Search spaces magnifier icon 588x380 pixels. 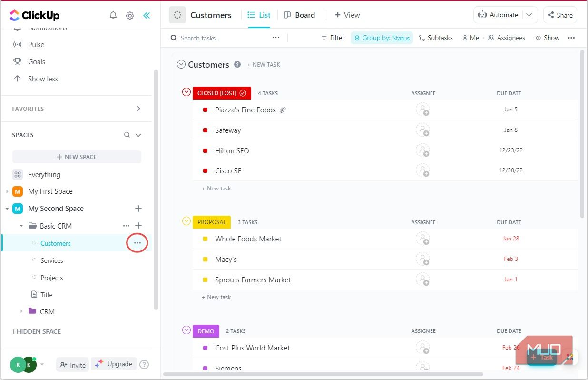(x=127, y=135)
